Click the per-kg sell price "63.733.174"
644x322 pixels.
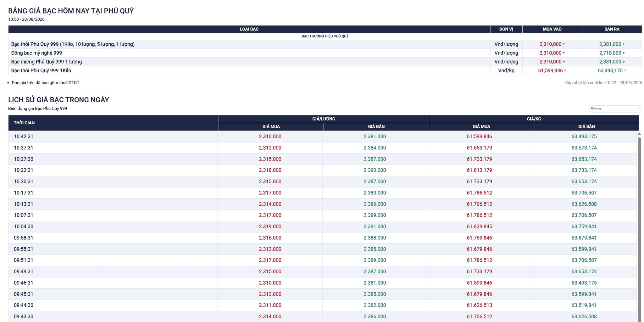(584, 170)
